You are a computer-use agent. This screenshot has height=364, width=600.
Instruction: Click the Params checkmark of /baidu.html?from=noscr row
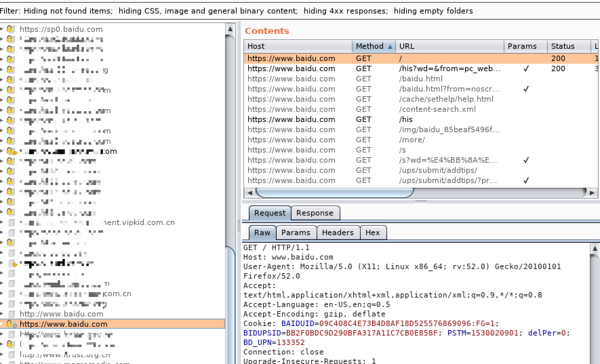tap(526, 89)
